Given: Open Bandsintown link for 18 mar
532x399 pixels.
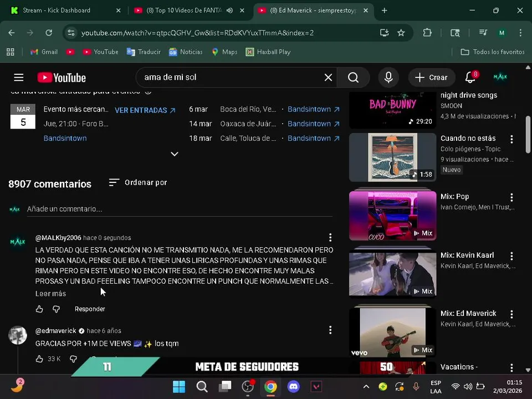Looking at the screenshot, I should point(314,139).
